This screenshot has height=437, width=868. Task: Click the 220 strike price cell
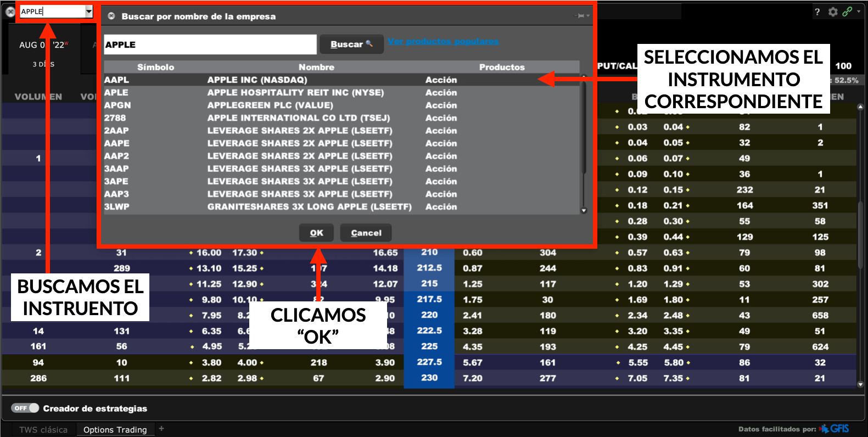tap(429, 315)
